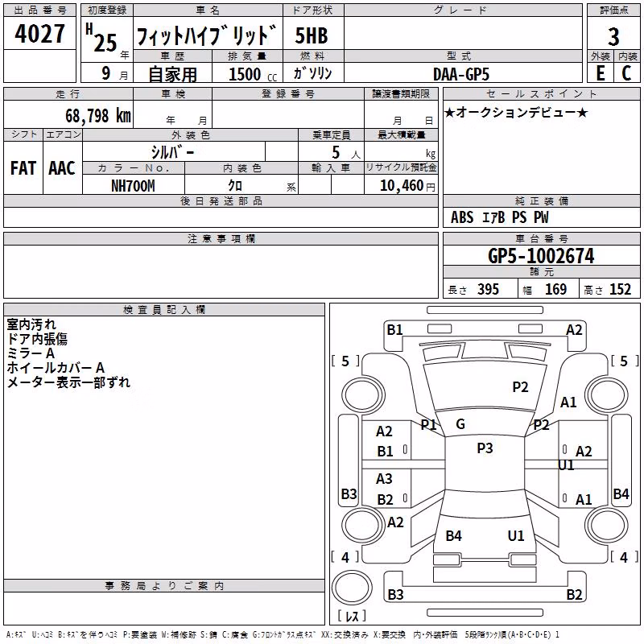Click A2 mark on front bumper

[x=574, y=330]
